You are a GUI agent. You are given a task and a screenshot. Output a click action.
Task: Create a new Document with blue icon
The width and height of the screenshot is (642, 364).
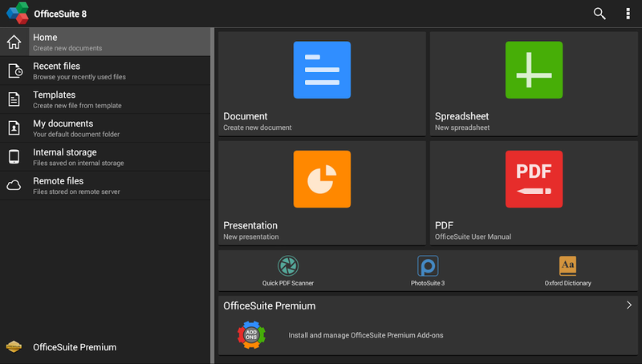tap(322, 70)
